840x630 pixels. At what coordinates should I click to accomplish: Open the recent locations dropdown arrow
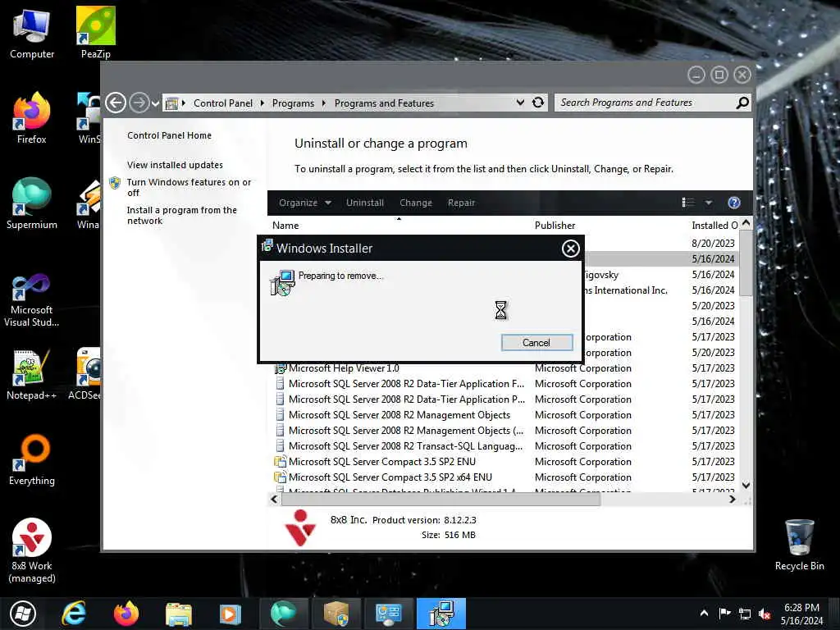(x=155, y=103)
